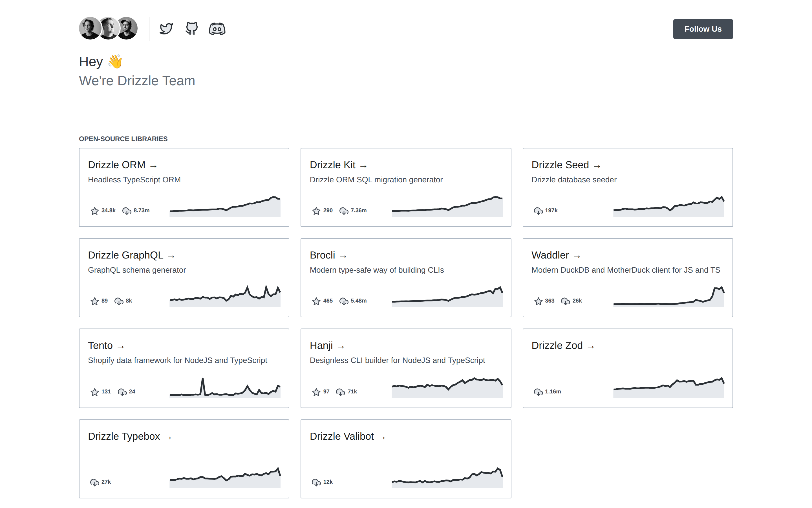This screenshot has height=508, width=812.
Task: Click the first team member avatar
Action: click(90, 29)
